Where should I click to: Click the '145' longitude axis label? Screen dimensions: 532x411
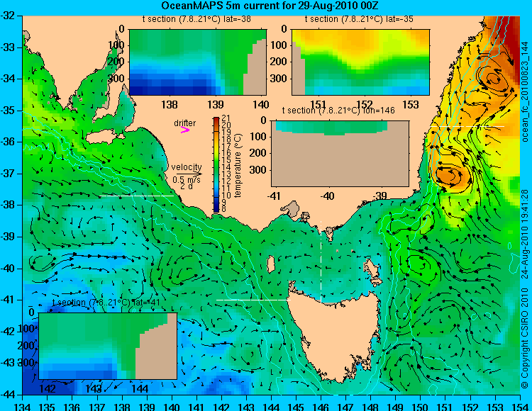[297, 406]
